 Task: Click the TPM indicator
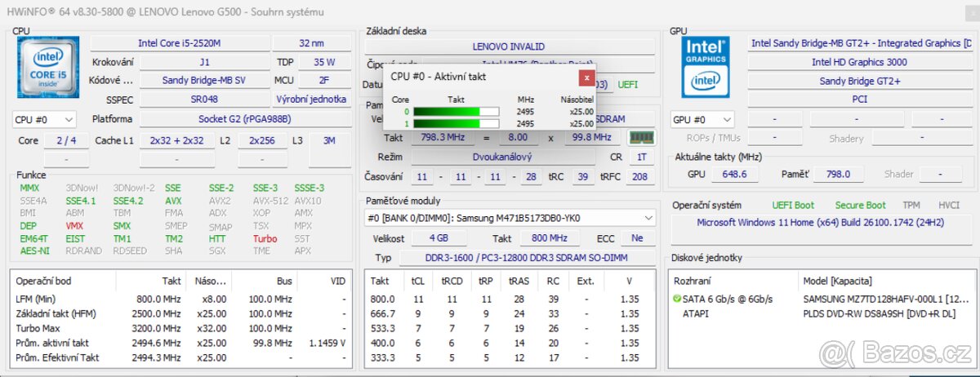point(911,206)
